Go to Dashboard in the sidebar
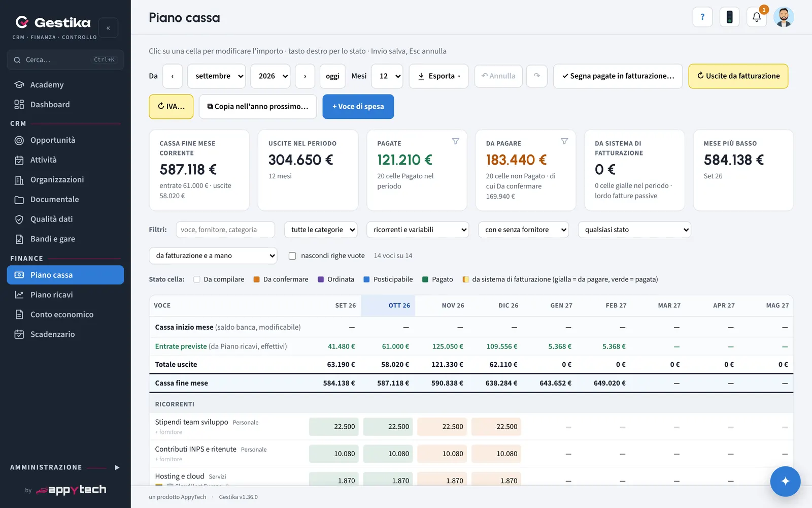This screenshot has height=508, width=812. (x=65, y=105)
